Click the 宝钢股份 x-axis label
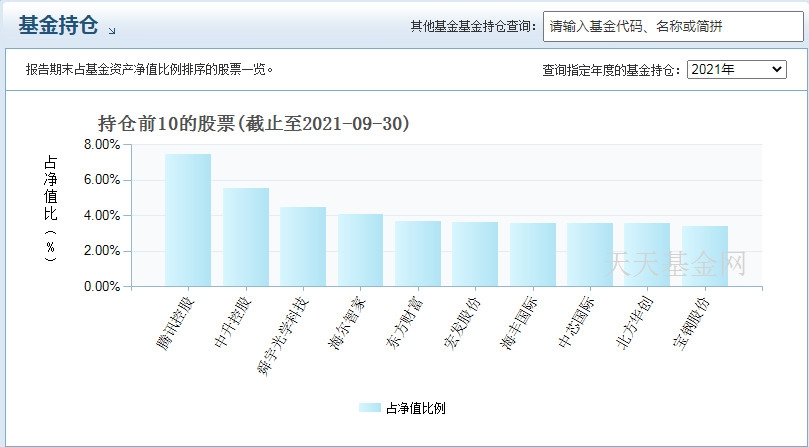Image resolution: width=809 pixels, height=447 pixels. 692,322
